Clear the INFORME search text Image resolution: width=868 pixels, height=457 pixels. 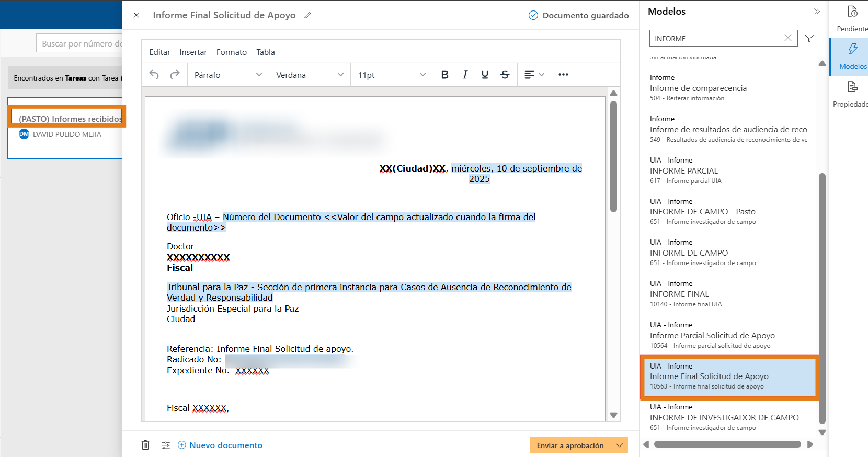point(787,38)
